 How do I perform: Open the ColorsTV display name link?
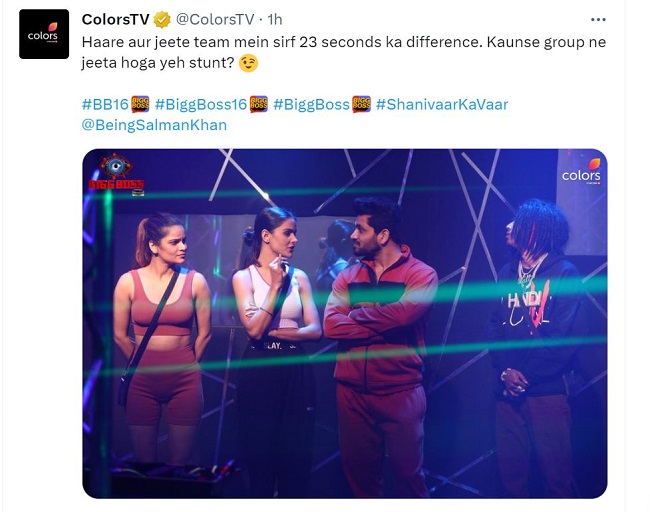tap(116, 19)
